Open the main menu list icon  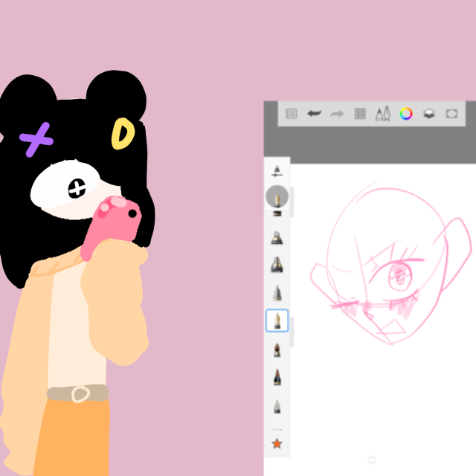[x=292, y=114]
